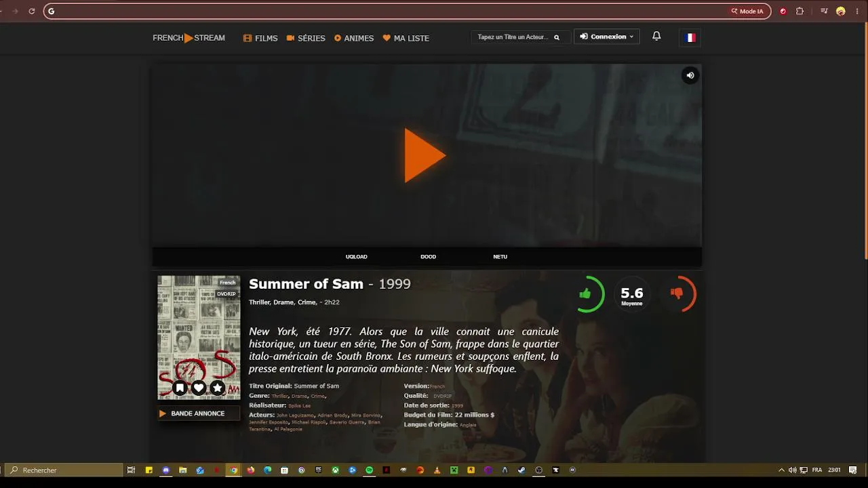Reload the page in the browser

click(x=31, y=11)
